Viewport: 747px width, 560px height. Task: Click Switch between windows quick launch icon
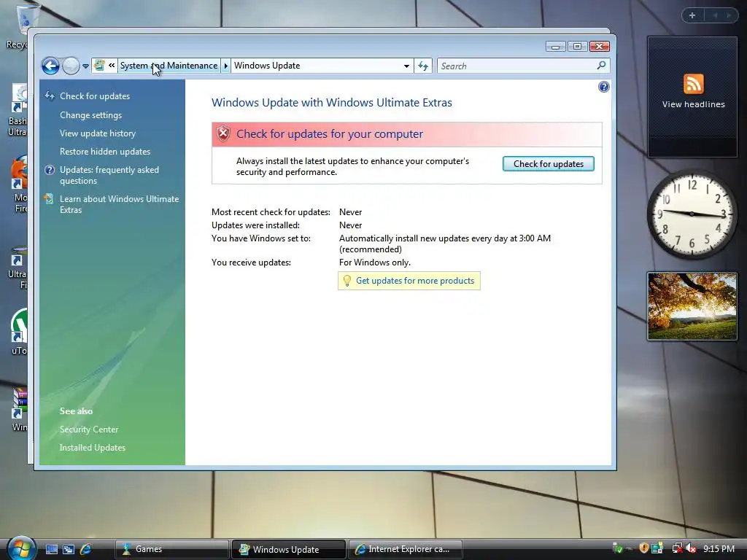pos(69,550)
